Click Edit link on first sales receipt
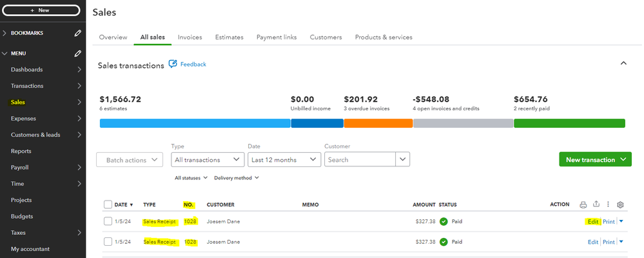This screenshot has height=258, width=644. click(x=593, y=222)
